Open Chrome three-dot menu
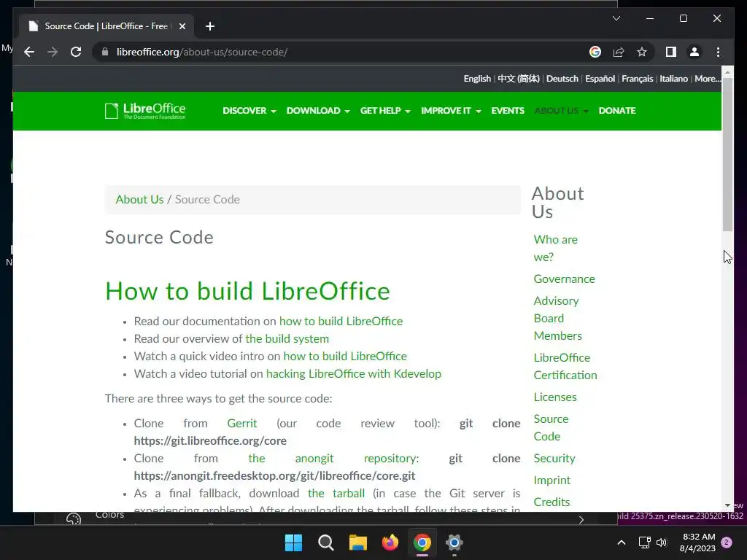The height and width of the screenshot is (560, 747). click(x=718, y=52)
